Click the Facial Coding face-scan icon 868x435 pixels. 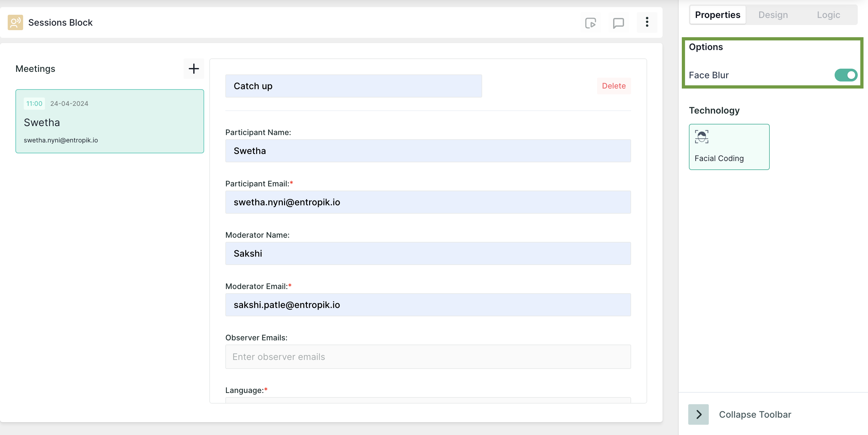(x=701, y=137)
